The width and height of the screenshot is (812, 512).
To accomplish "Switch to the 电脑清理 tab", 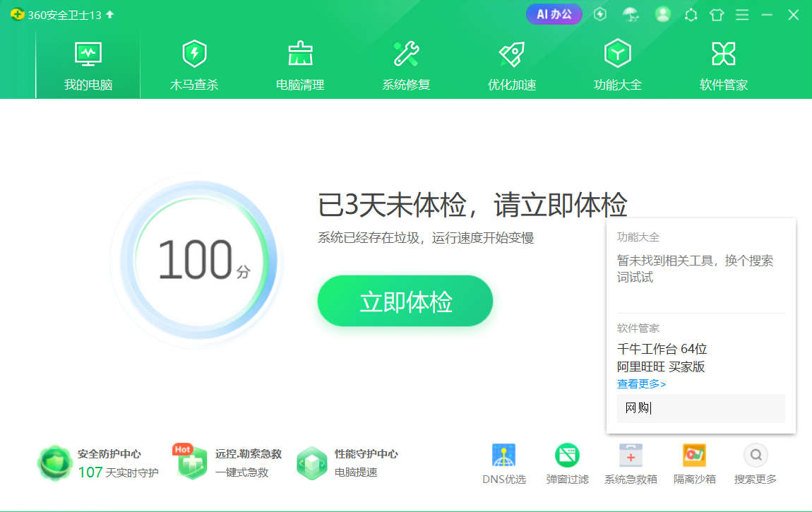I will 299,64.
